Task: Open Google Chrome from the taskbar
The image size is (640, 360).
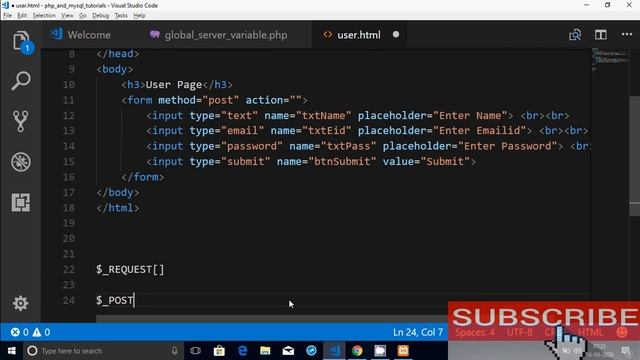Action: click(x=357, y=351)
